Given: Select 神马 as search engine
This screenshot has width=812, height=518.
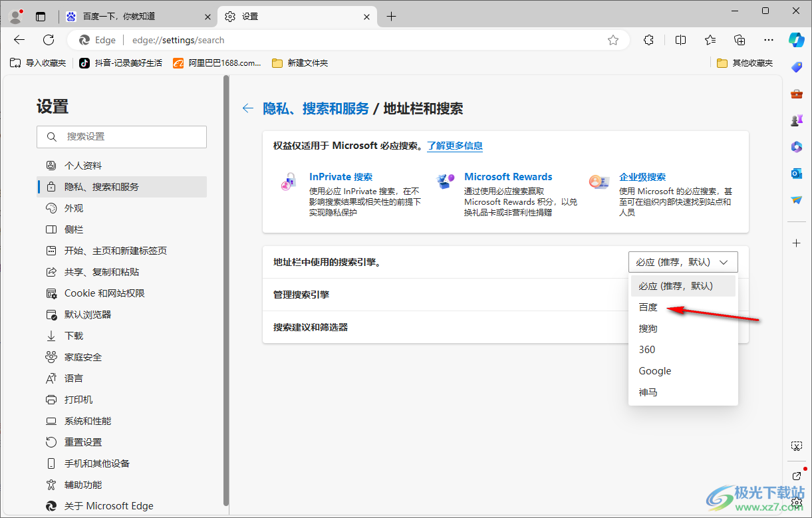Looking at the screenshot, I should pos(683,392).
